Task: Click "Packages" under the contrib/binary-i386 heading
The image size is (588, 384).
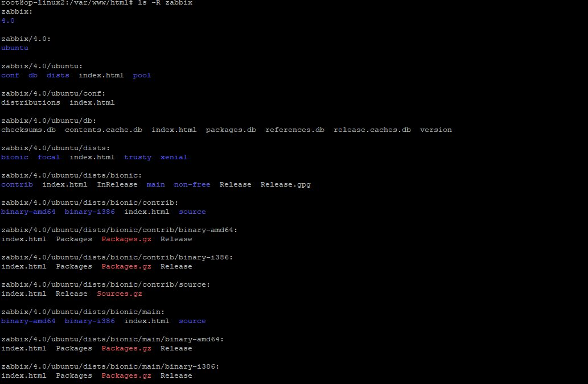Action: pyautogui.click(x=74, y=267)
